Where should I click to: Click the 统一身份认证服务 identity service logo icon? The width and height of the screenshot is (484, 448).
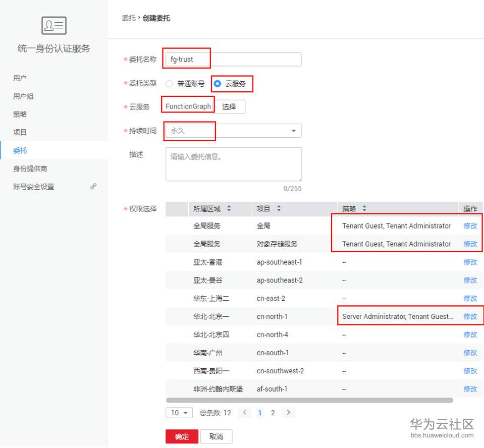[x=52, y=25]
